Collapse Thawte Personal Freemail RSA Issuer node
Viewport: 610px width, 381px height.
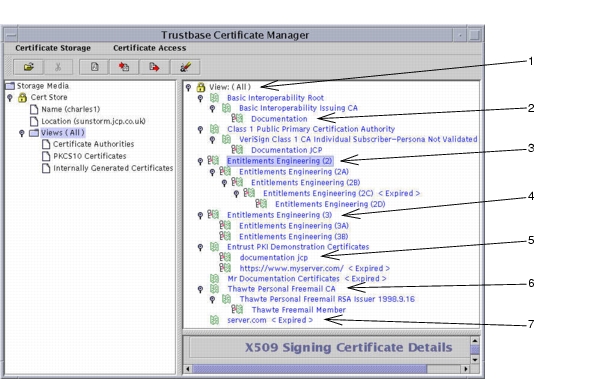212,299
